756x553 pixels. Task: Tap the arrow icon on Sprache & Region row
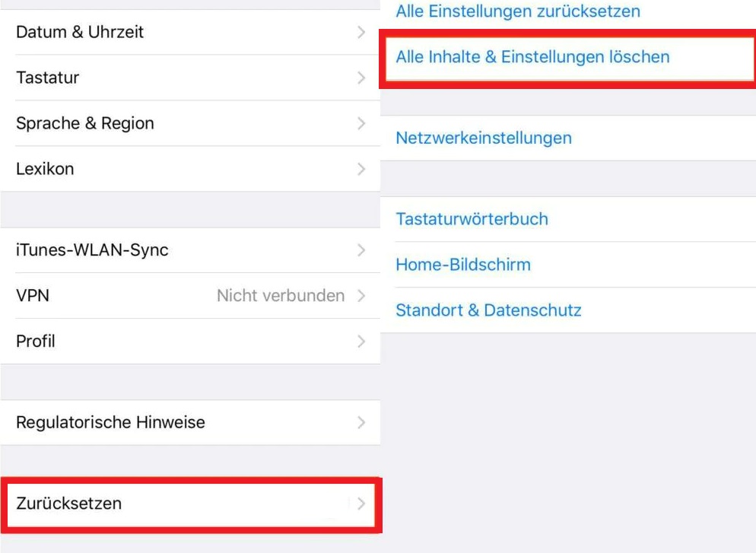(361, 123)
